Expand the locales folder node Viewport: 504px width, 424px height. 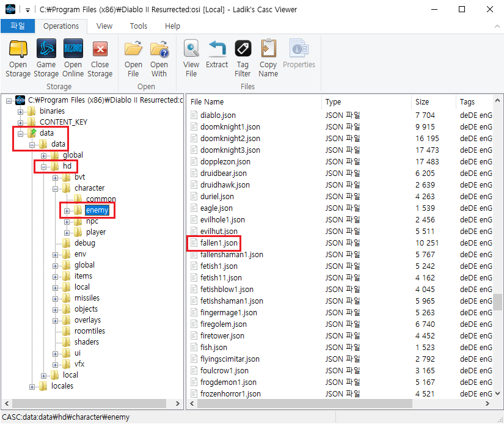(32, 387)
